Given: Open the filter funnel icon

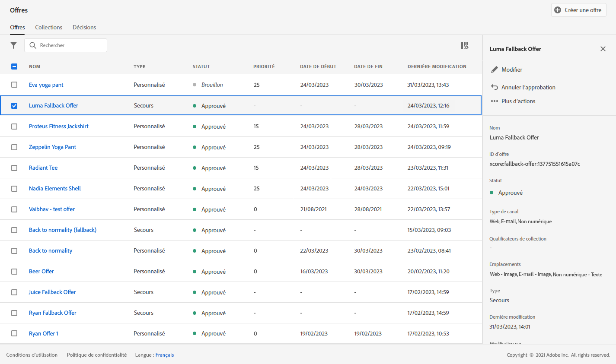Looking at the screenshot, I should pyautogui.click(x=14, y=45).
